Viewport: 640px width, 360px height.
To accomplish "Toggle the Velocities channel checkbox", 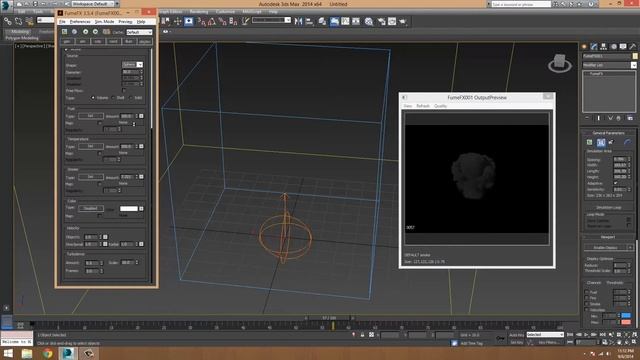I will tap(587, 310).
